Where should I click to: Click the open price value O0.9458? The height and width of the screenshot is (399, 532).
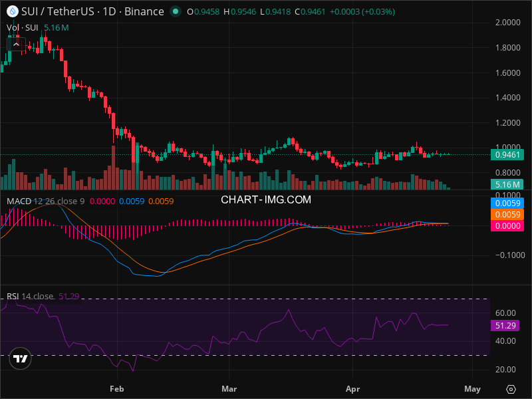pos(203,12)
